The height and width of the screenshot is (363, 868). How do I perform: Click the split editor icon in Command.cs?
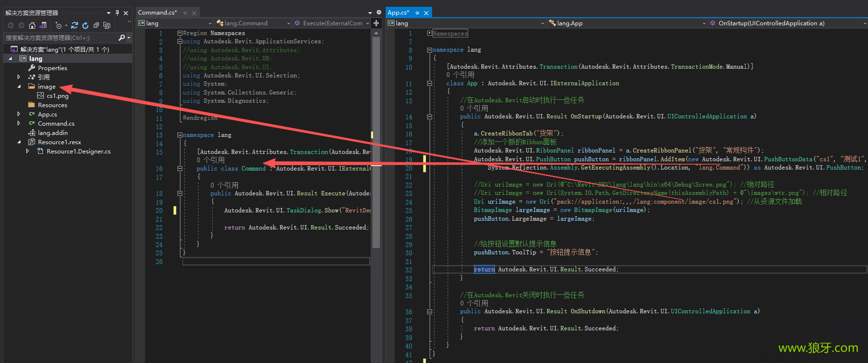click(x=376, y=23)
